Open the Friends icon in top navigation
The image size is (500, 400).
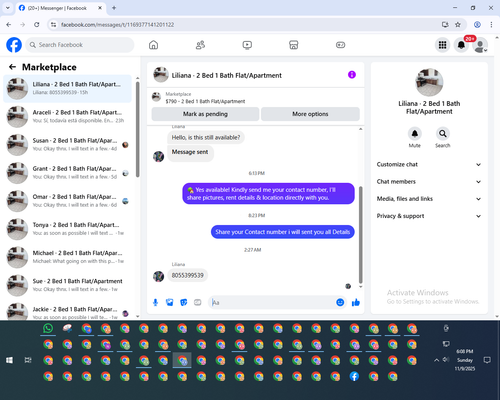pyautogui.click(x=200, y=45)
